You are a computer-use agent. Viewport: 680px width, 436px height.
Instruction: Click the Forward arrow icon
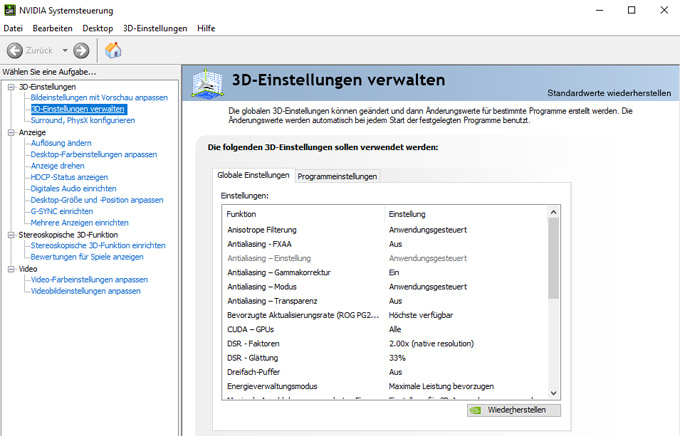pos(81,51)
